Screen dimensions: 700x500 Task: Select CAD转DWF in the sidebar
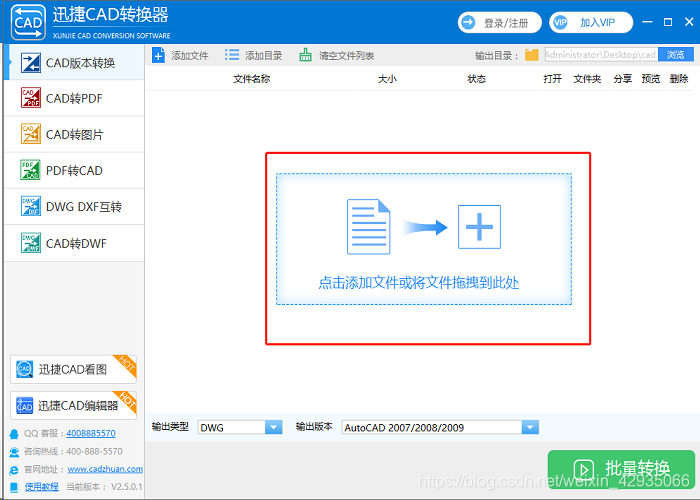pyautogui.click(x=74, y=243)
